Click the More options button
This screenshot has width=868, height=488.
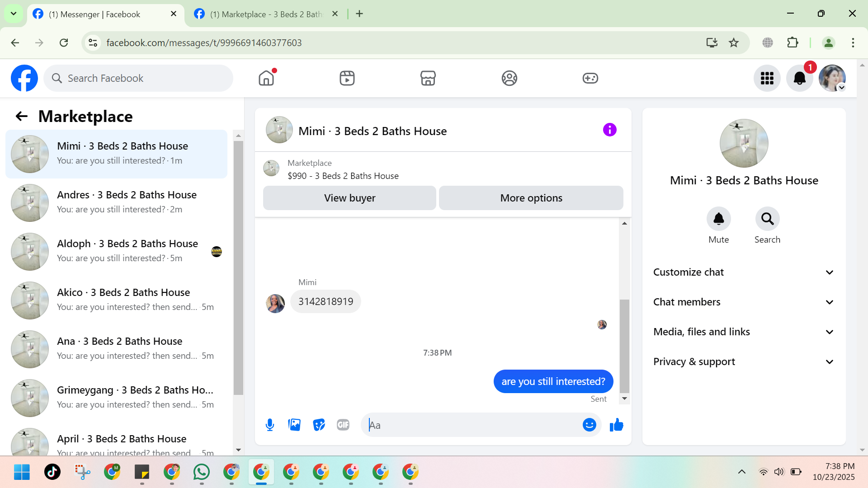[531, 198]
